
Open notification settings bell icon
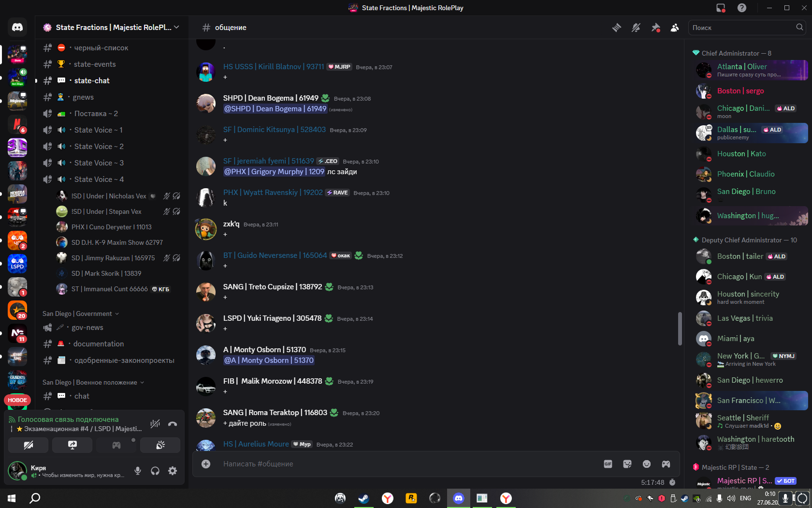point(636,28)
